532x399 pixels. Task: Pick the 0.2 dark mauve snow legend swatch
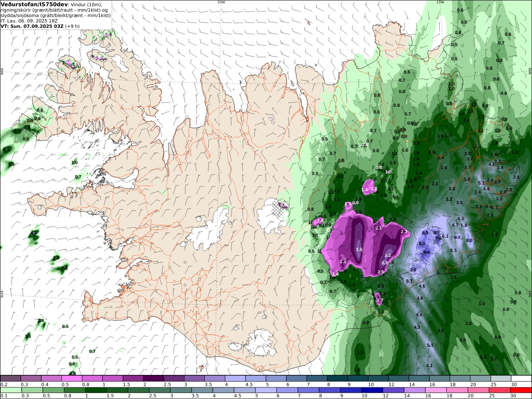[x=10, y=379]
